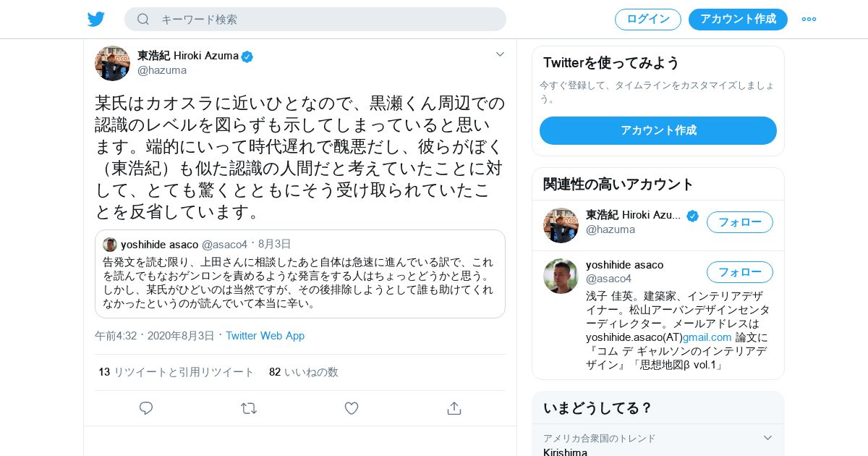Click the ログイン button
This screenshot has width=868, height=456.
[x=647, y=20]
